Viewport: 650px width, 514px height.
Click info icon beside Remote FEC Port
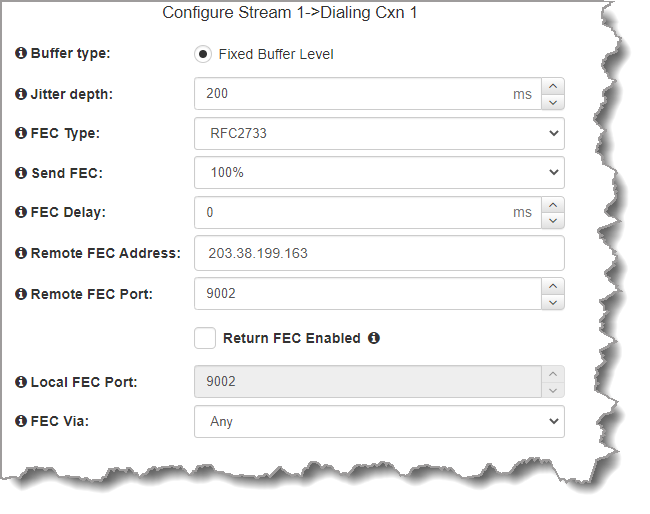tap(22, 294)
